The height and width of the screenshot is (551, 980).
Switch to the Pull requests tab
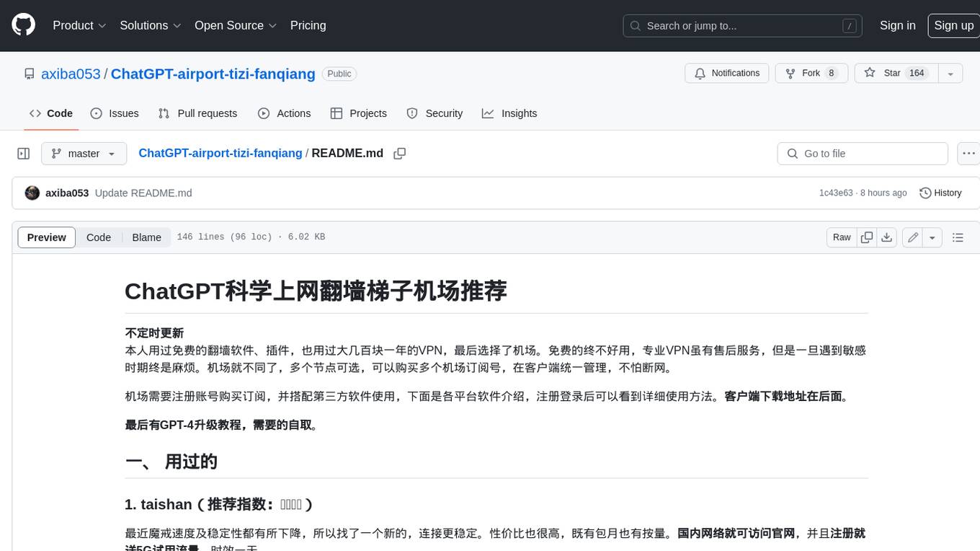197,113
